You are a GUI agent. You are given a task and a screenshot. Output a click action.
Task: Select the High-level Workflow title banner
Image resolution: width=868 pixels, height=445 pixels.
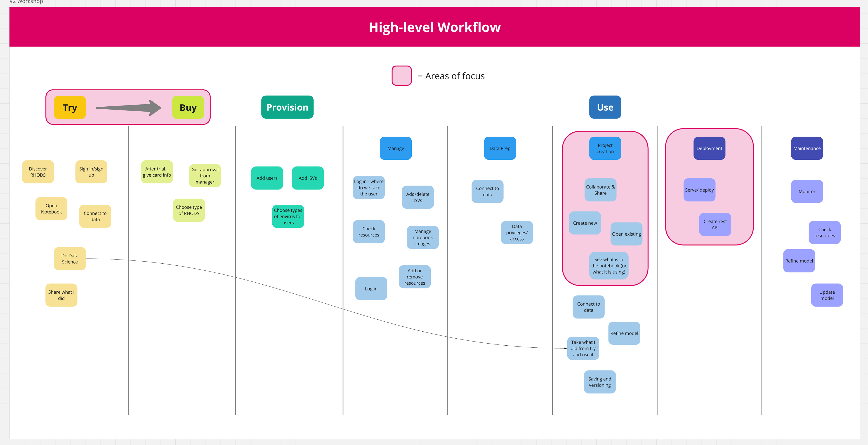click(434, 27)
